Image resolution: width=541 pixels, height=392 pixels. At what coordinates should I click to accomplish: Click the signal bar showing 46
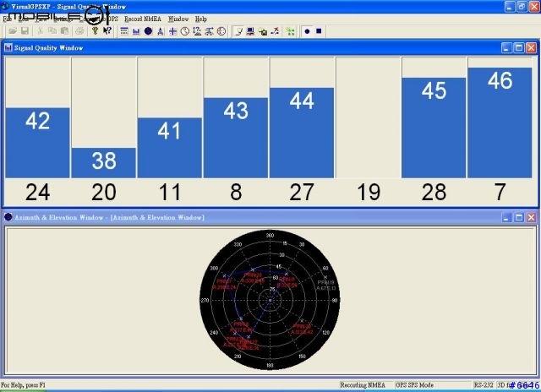pos(500,122)
